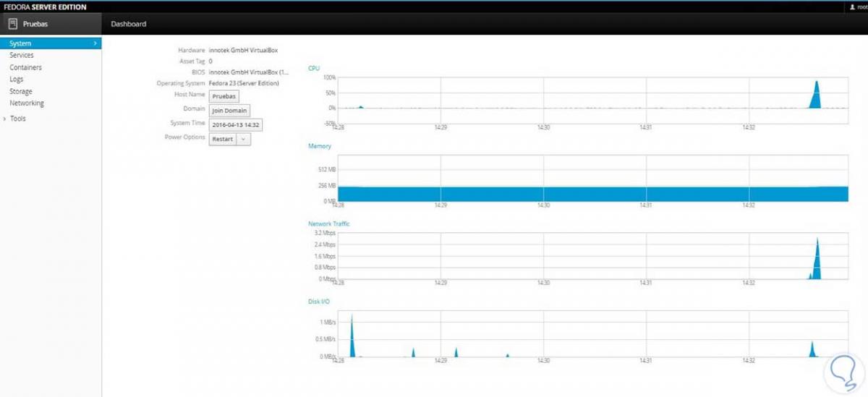Open the root user menu
Image resolution: width=868 pixels, height=397 pixels.
point(858,7)
